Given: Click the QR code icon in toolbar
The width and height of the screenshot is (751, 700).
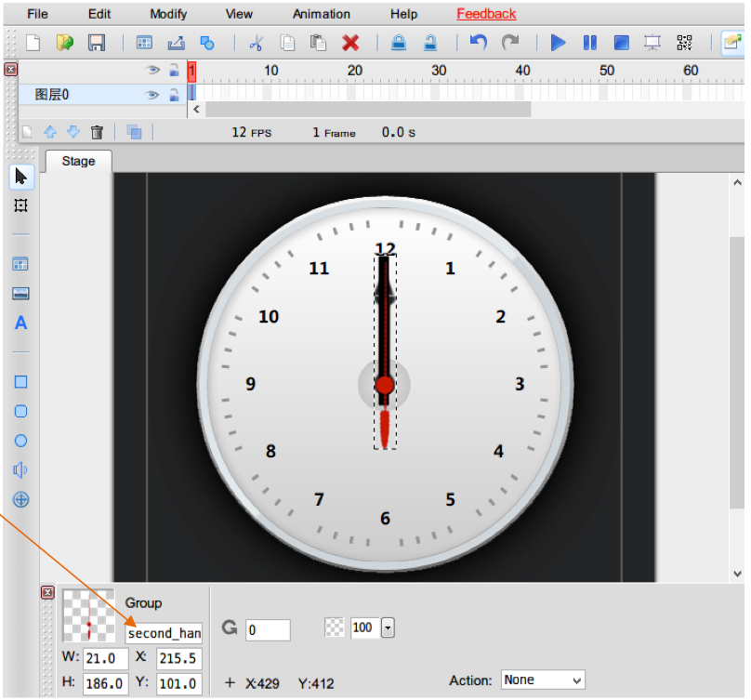Looking at the screenshot, I should pyautogui.click(x=685, y=43).
